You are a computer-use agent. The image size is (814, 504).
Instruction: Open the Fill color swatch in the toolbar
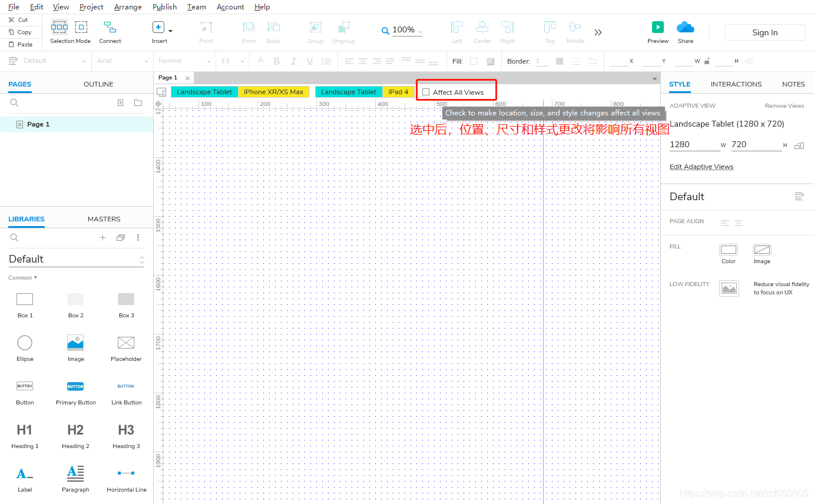point(474,61)
